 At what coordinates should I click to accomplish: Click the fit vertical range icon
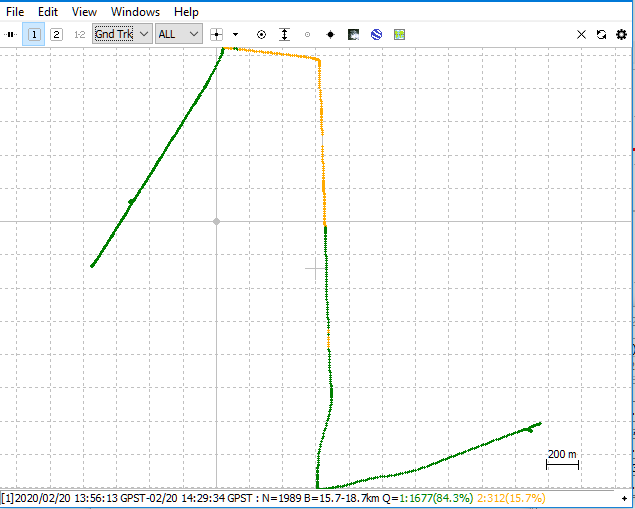tap(285, 34)
